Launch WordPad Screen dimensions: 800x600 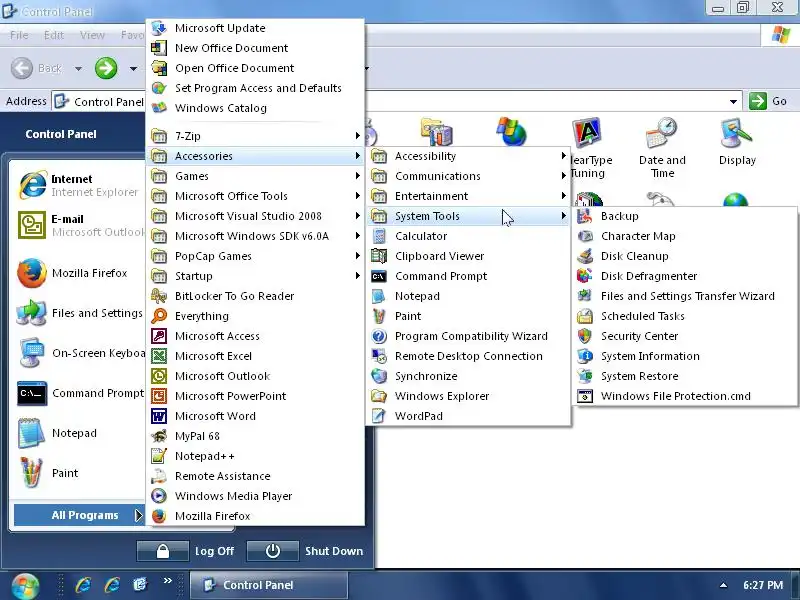[468, 416]
